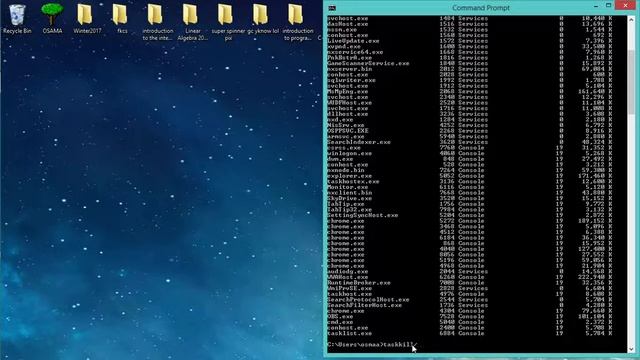Click the audiodg.exe process name
This screenshot has width=640, height=360.
348,271
